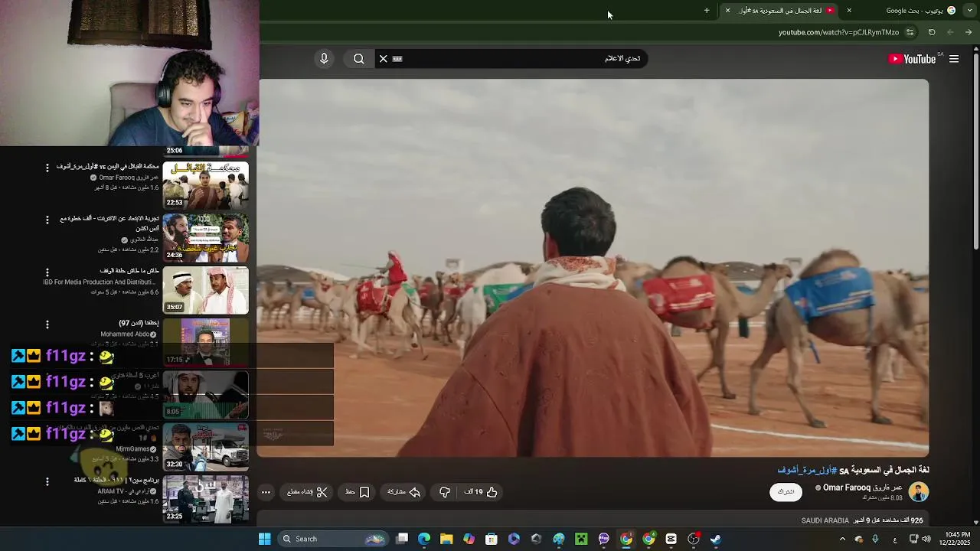Click the 'IBD For Media Production' channel text

[x=100, y=282]
